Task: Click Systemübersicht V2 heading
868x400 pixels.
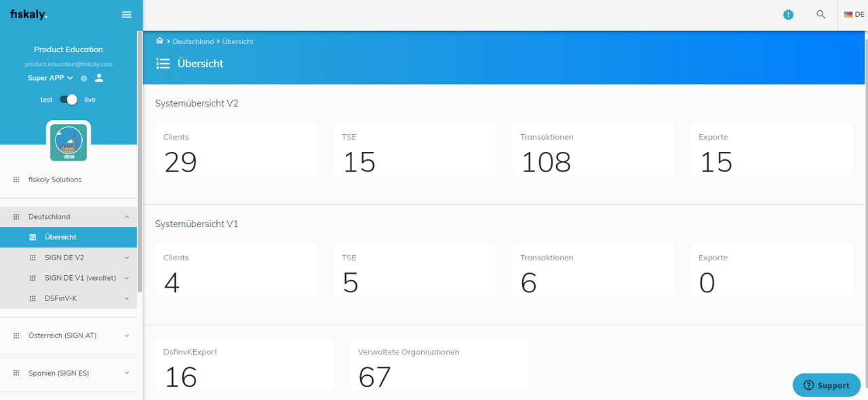Action: (197, 104)
